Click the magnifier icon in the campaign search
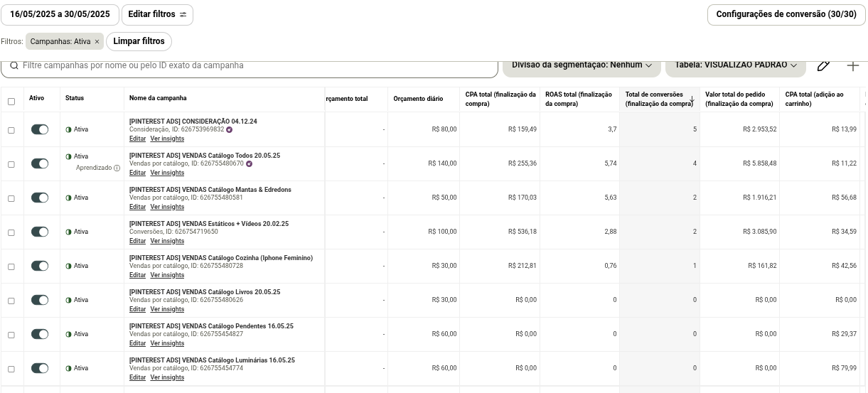Screen dimensions: 868x393 (14, 65)
